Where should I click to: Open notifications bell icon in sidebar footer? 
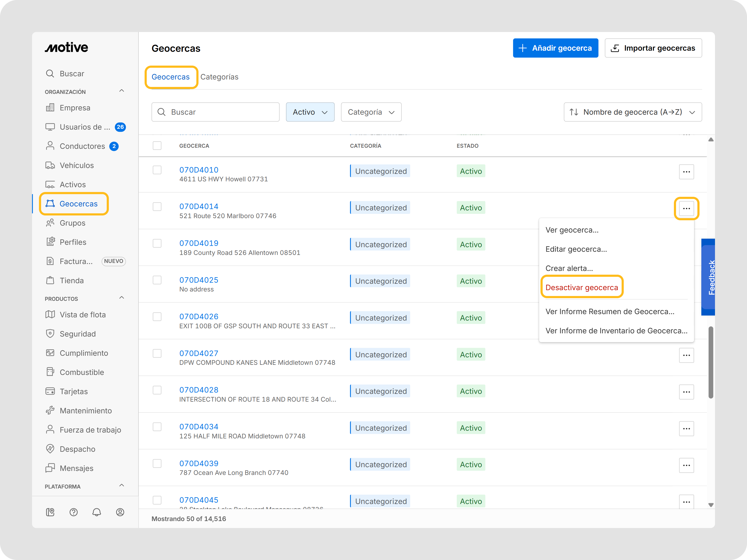(97, 512)
